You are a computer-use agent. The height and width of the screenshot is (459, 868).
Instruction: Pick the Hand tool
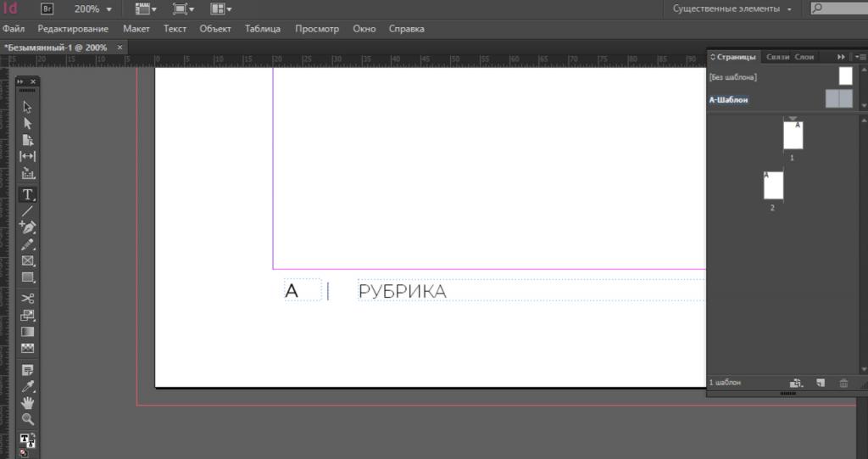(x=27, y=402)
